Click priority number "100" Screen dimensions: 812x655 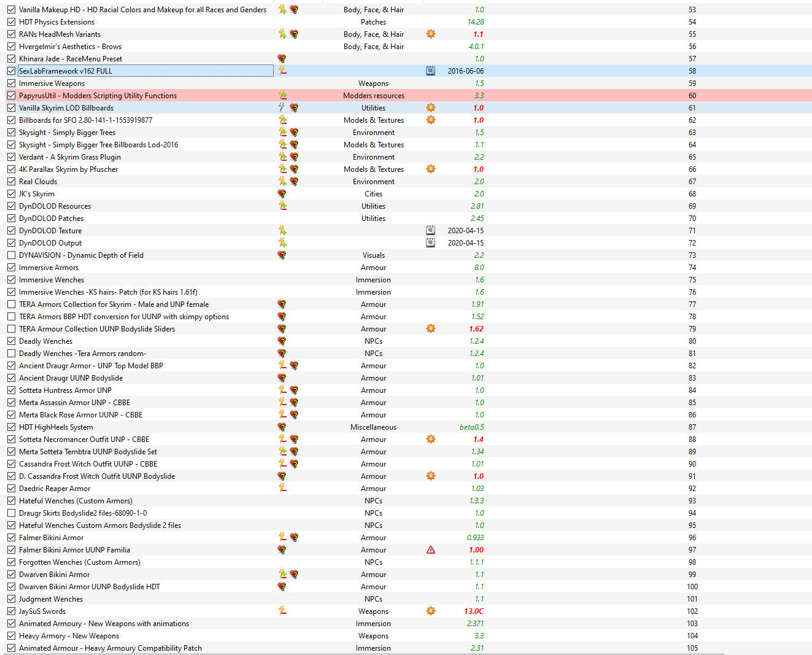(692, 586)
